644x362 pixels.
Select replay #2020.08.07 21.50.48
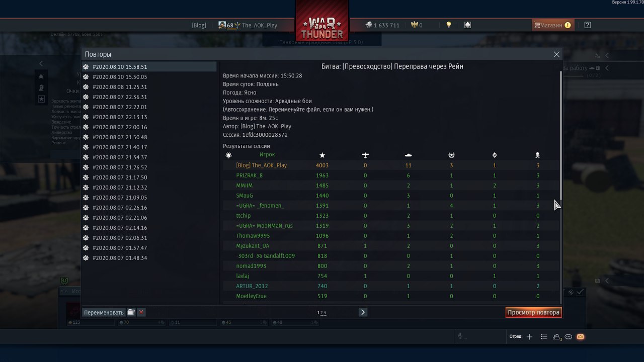coord(149,137)
